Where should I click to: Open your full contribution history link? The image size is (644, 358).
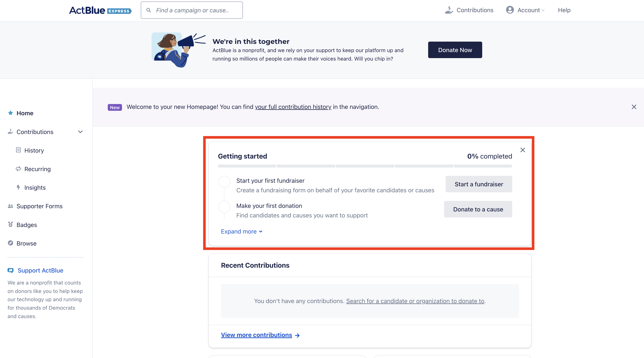[x=293, y=107]
